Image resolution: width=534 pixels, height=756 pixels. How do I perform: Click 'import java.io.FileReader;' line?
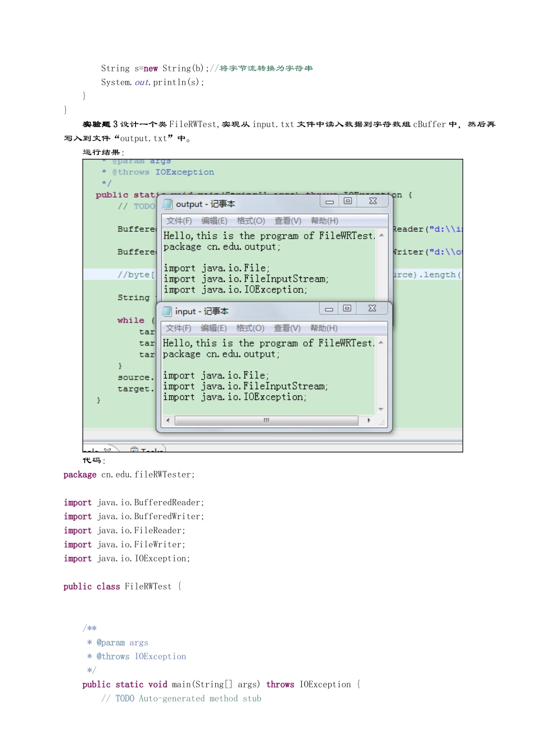124,530
